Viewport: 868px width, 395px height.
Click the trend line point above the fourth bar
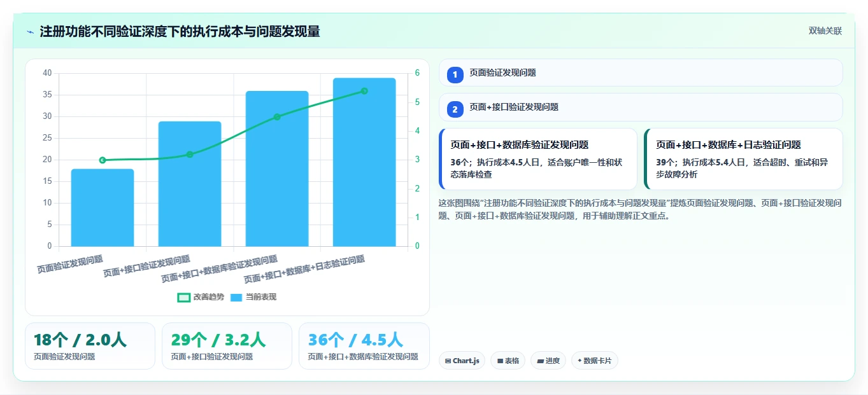tap(364, 91)
